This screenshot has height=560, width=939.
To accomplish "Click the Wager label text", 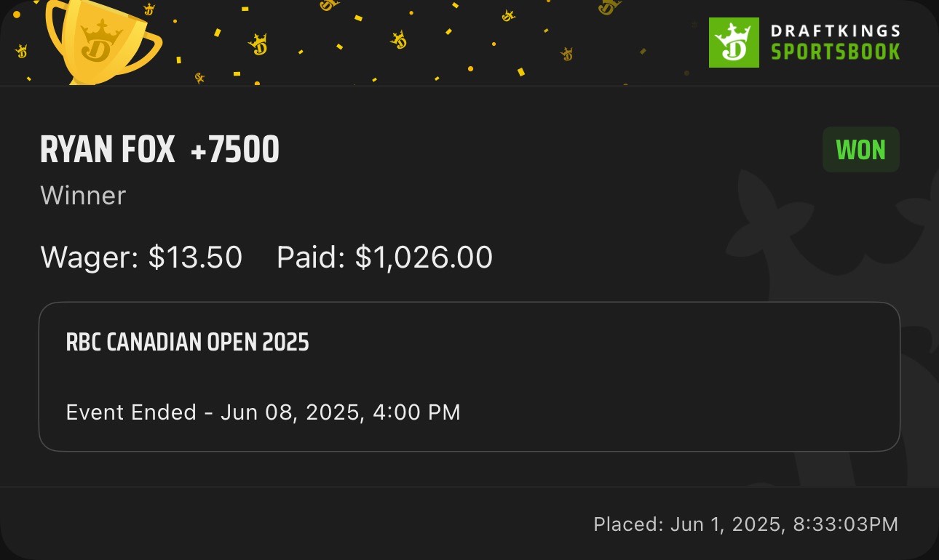I will tap(90, 257).
